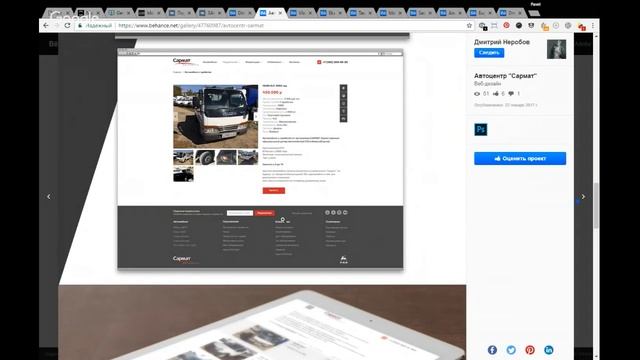This screenshot has width=640, height=360.
Task: Follow the author with Следить button
Action: point(489,53)
